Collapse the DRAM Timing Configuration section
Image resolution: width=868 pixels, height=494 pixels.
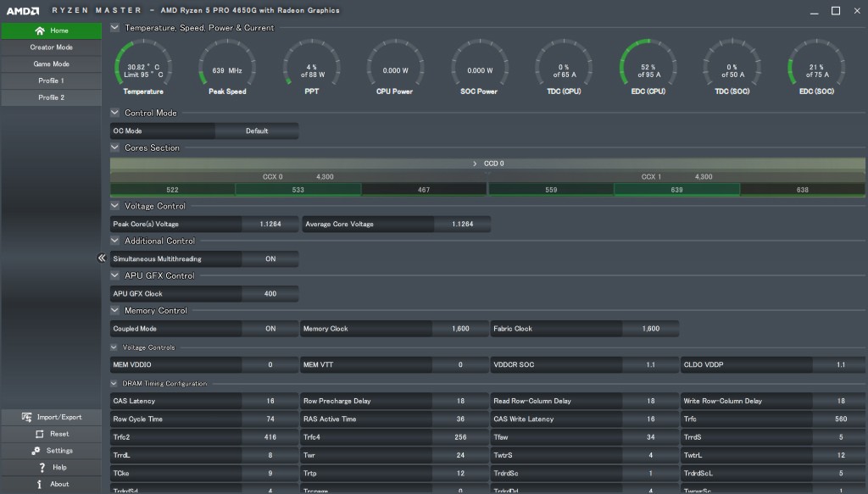[x=115, y=384]
